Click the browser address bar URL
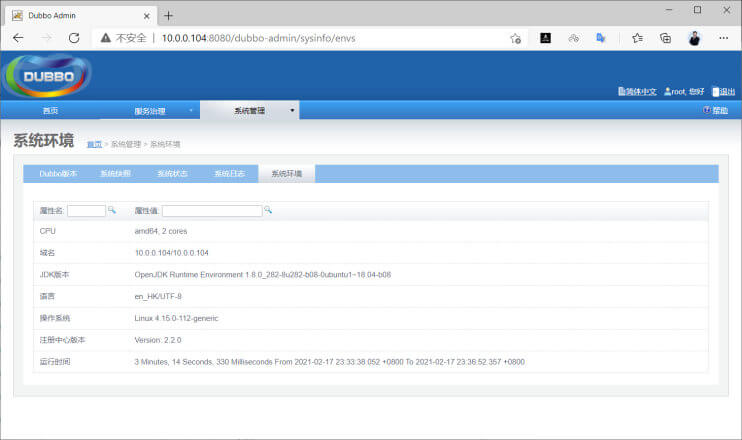The height and width of the screenshot is (440, 742). click(258, 38)
